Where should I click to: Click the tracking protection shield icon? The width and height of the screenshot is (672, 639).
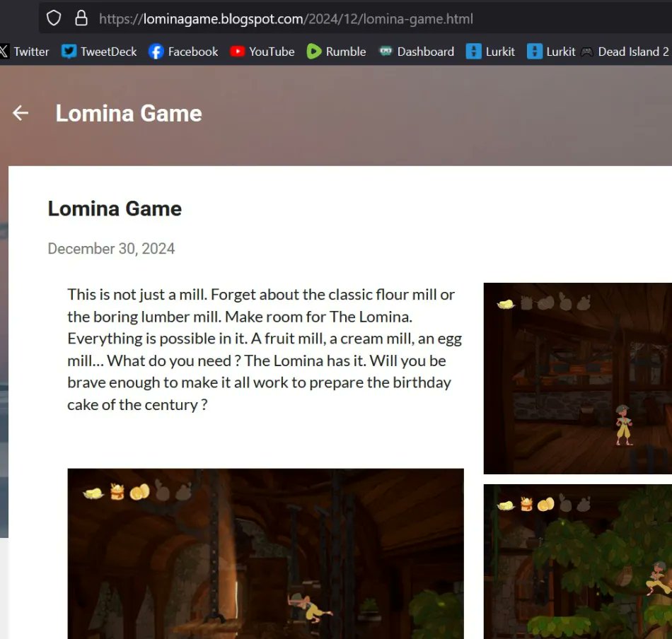54,18
